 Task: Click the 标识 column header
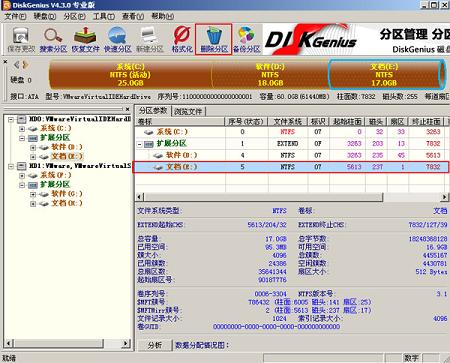[318, 121]
